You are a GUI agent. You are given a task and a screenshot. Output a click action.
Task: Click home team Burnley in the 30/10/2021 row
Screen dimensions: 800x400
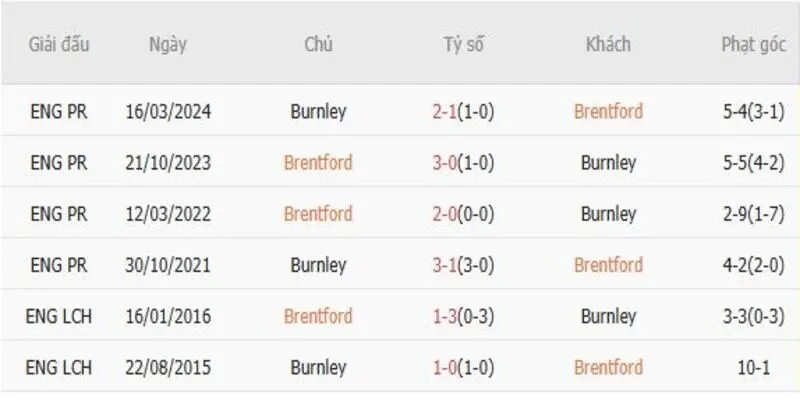coord(318,265)
